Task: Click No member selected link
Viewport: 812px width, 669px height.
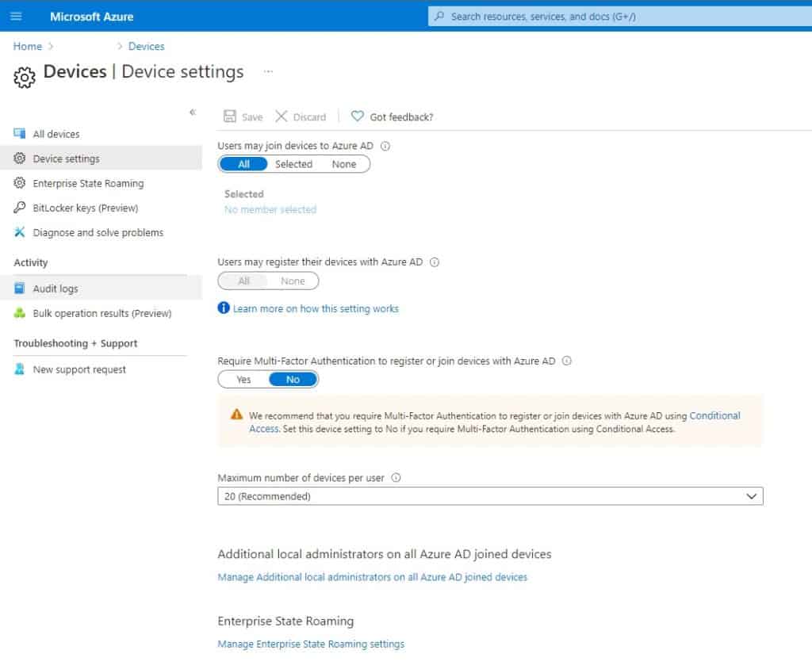Action: click(270, 209)
